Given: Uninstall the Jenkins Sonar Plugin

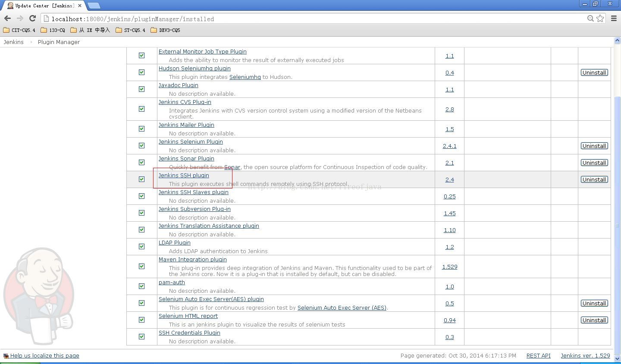Looking at the screenshot, I should pos(594,163).
